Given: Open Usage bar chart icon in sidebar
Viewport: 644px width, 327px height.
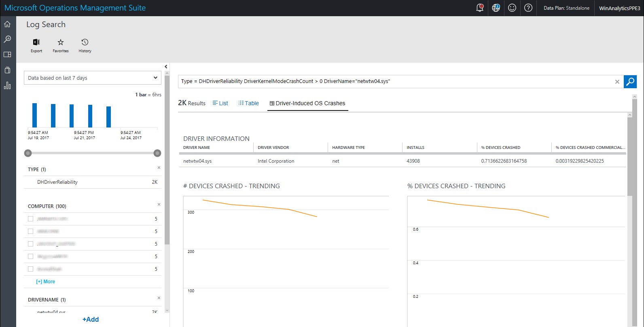Looking at the screenshot, I should coord(7,85).
